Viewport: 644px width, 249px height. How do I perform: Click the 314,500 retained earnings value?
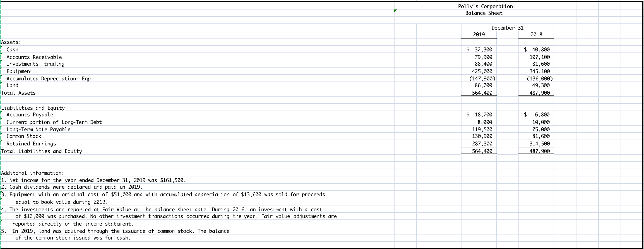pos(540,144)
